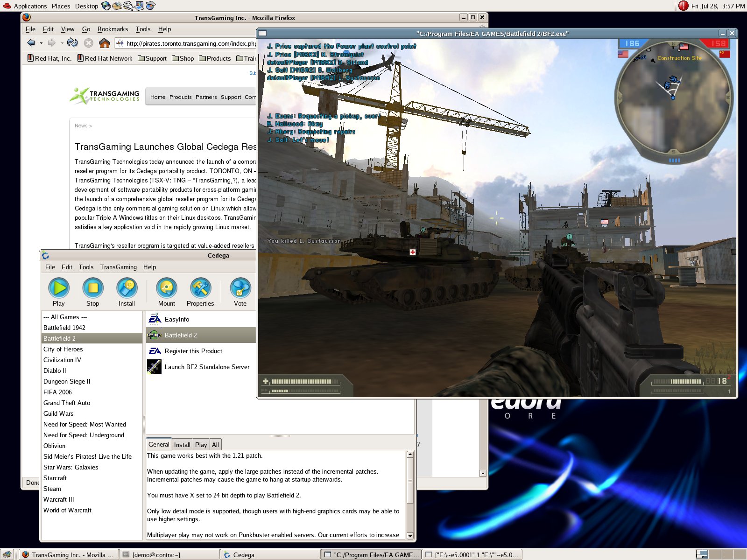Click the Cedega window menu icon in title bar
The width and height of the screenshot is (747, 560).
[45, 255]
